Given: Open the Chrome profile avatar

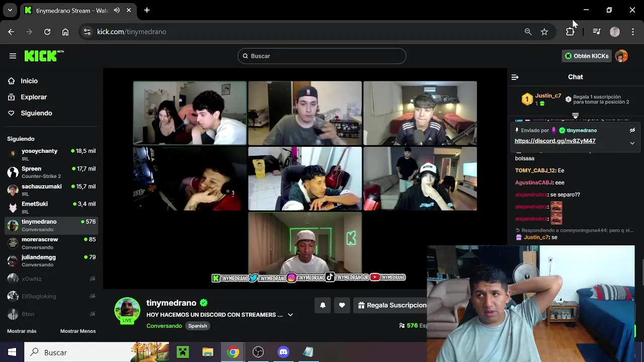Looking at the screenshot, I should 615,32.
